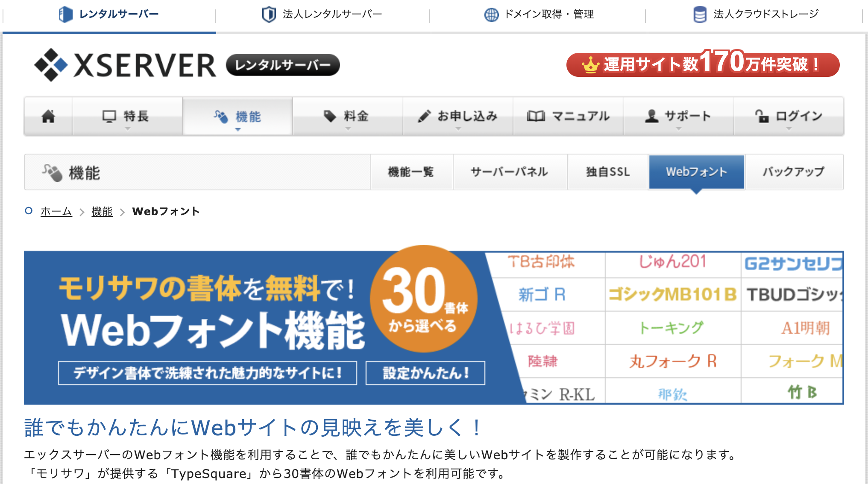This screenshot has height=484, width=868.
Task: Expand the ログイン dropdown arrow
Action: pos(789,128)
